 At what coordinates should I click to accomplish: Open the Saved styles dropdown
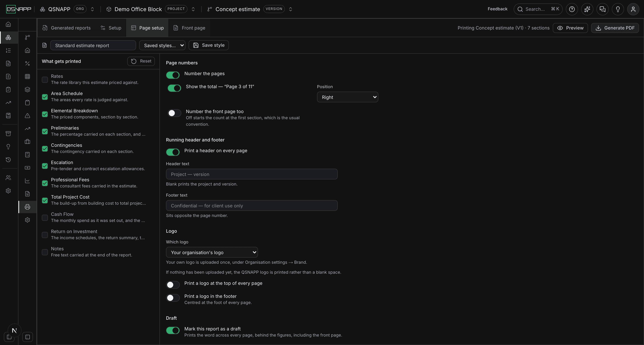162,45
